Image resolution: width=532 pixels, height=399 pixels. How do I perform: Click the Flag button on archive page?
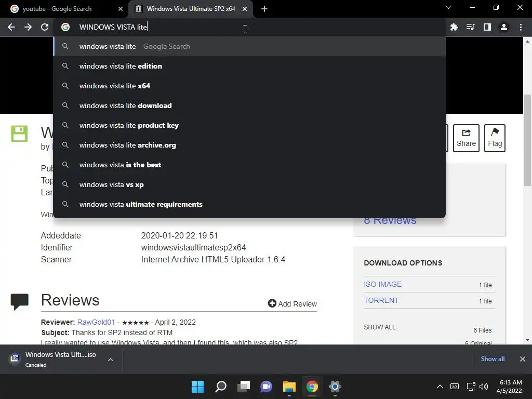(x=495, y=138)
